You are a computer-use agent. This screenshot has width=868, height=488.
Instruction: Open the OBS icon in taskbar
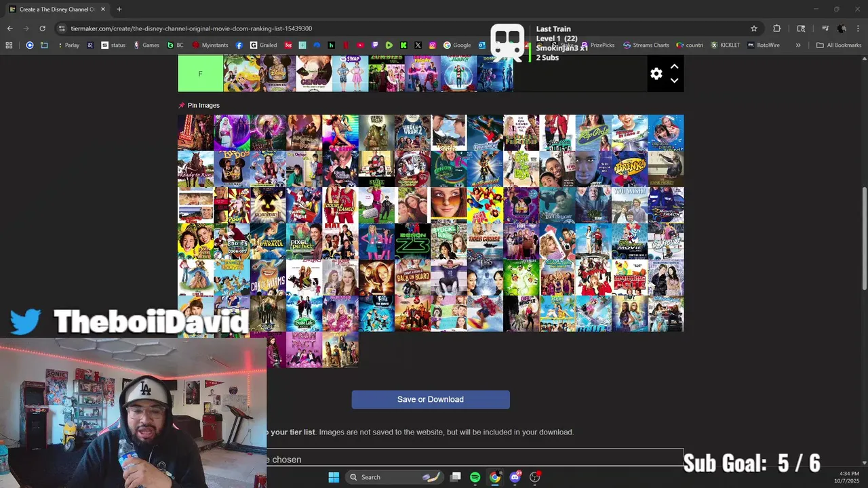[x=535, y=477]
